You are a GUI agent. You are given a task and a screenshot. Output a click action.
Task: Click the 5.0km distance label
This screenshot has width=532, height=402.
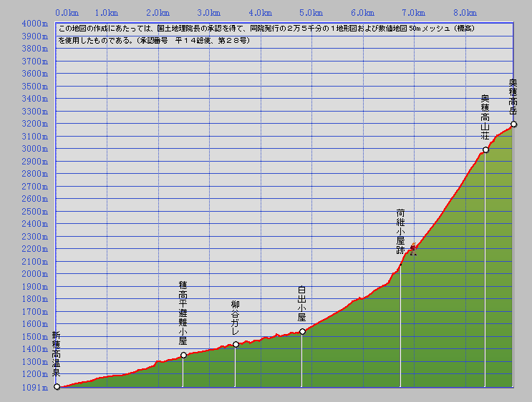tap(311, 13)
